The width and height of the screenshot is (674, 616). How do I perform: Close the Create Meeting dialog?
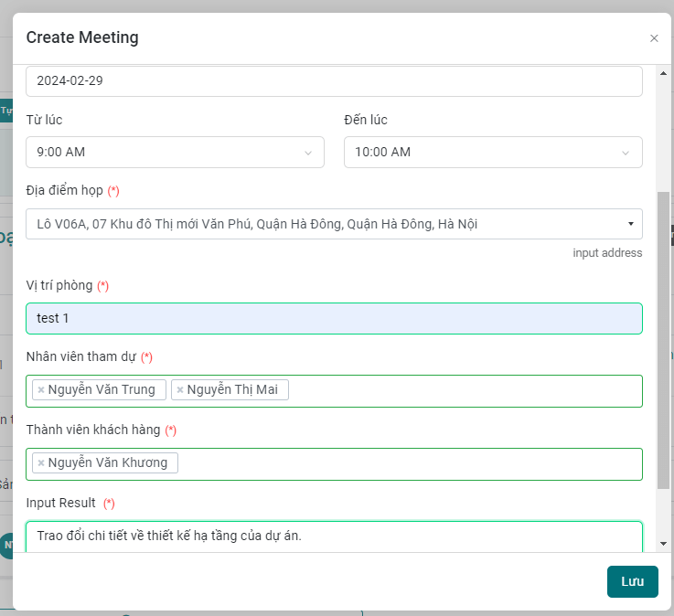point(654,38)
